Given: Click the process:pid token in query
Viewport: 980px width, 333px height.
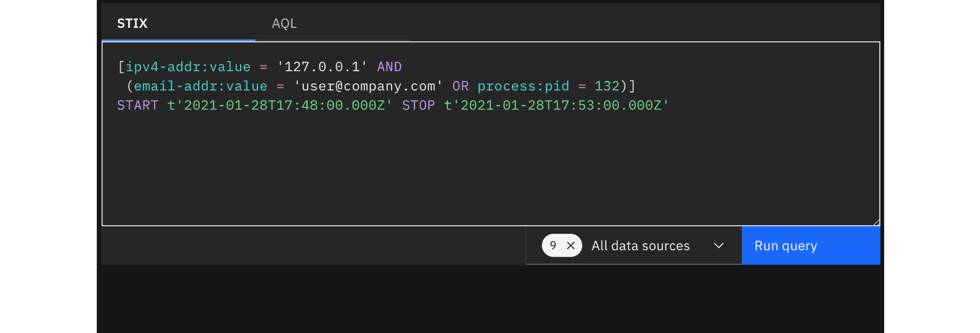Looking at the screenshot, I should 523,86.
